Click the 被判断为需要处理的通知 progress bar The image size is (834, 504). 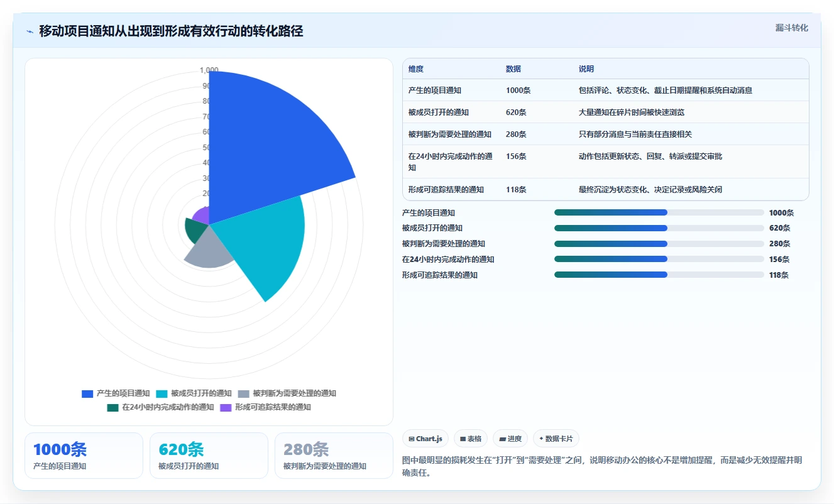(x=659, y=244)
